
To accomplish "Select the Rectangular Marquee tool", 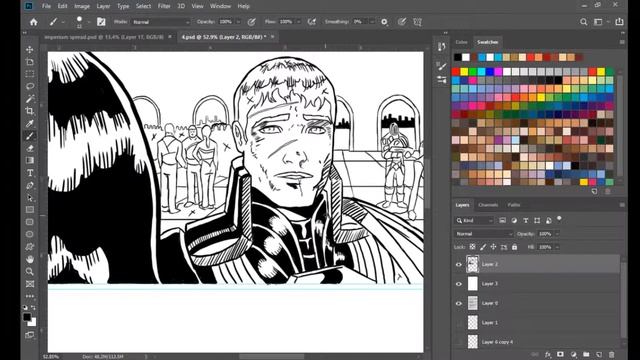I will tap(30, 74).
